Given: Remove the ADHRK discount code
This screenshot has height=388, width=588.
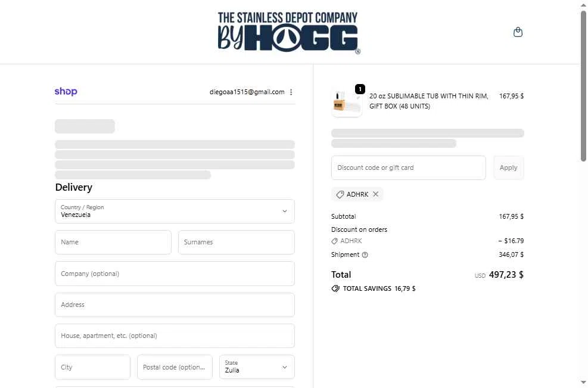Looking at the screenshot, I should [x=376, y=194].
